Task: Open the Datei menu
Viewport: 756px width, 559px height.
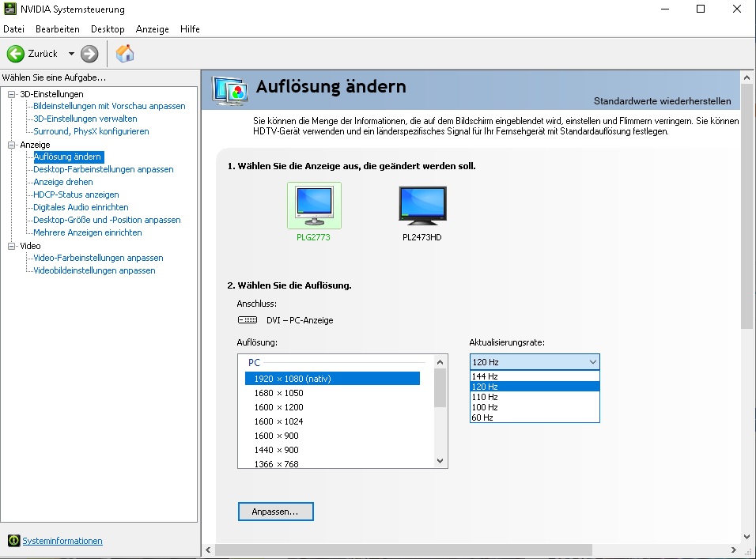Action: (x=13, y=29)
